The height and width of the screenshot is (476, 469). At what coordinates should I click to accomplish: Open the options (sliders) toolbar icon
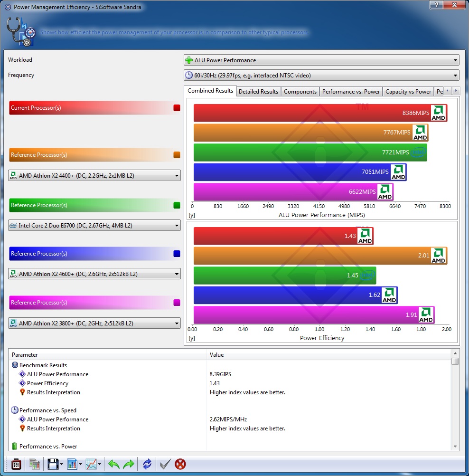pos(16,464)
